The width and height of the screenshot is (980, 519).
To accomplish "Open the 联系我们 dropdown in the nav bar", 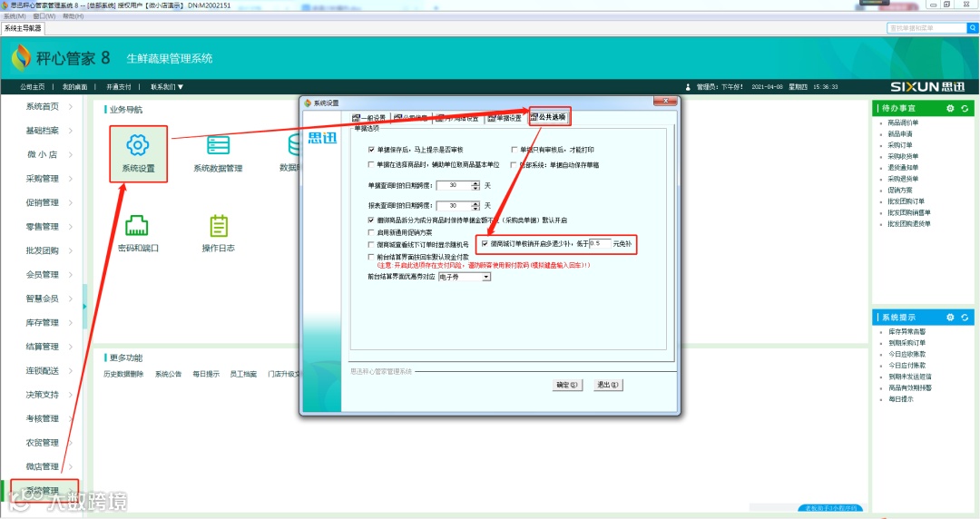I will pos(167,87).
